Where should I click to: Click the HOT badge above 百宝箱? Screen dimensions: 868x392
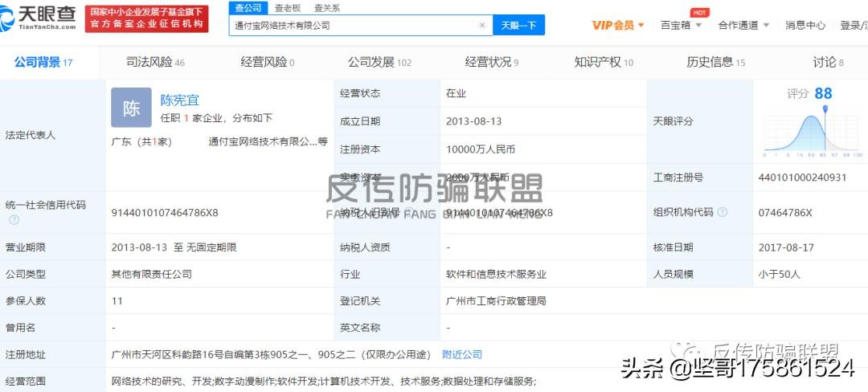(x=700, y=12)
